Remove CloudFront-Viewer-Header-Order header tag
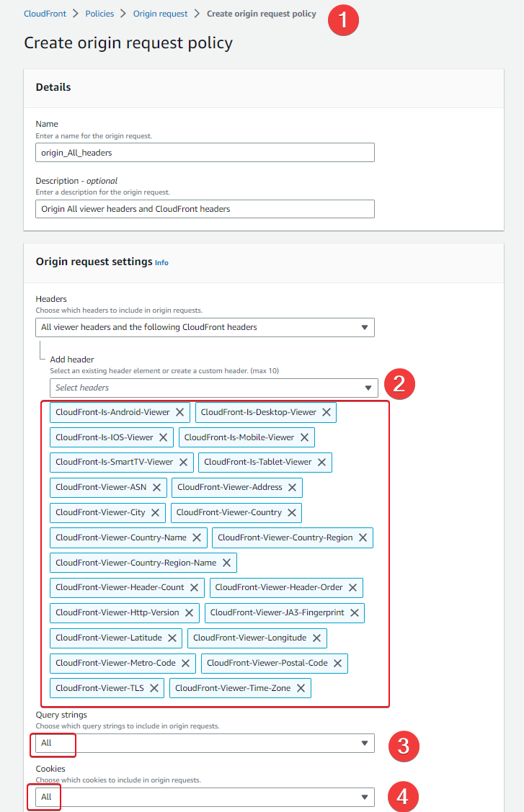 pos(353,588)
